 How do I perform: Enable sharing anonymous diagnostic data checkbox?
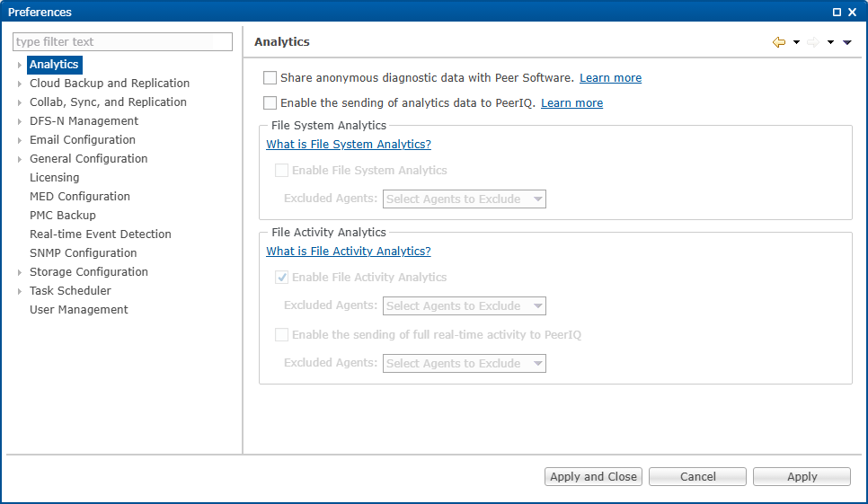[270, 78]
